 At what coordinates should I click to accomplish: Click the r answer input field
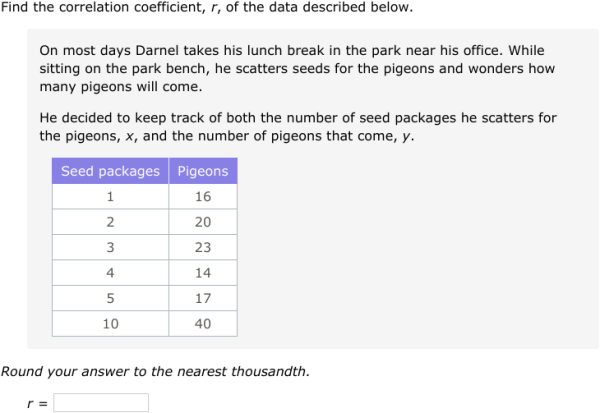(x=101, y=403)
